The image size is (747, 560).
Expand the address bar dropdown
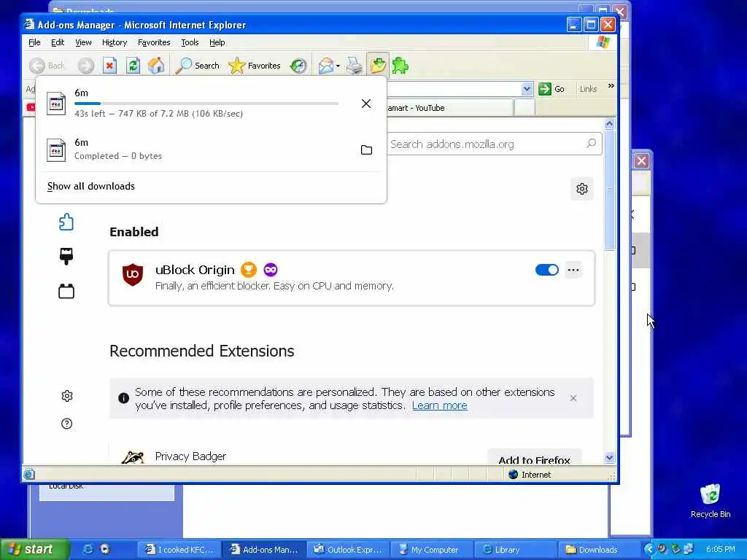coord(527,88)
